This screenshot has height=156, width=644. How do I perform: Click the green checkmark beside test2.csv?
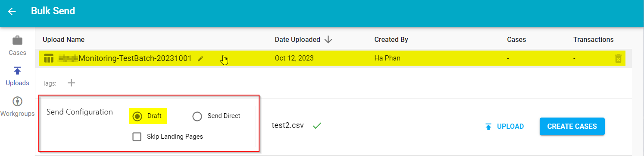(x=317, y=126)
